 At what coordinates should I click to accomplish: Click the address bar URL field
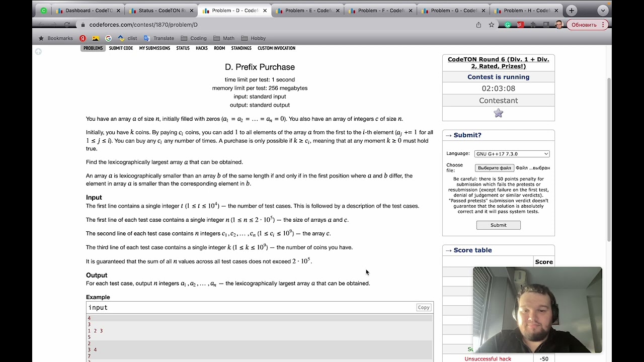(x=277, y=25)
